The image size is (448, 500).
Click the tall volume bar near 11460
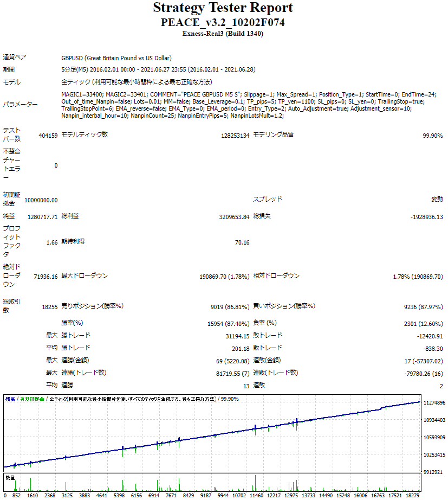click(255, 483)
